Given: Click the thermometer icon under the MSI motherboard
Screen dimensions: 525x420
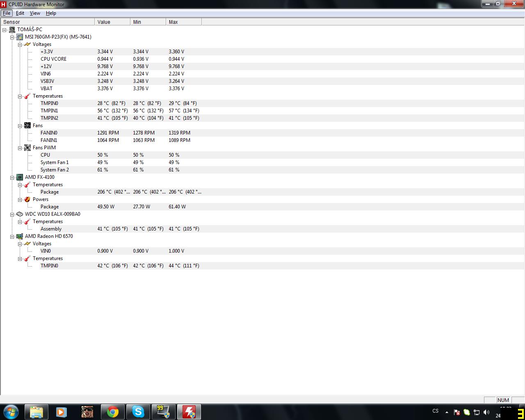Looking at the screenshot, I should [x=27, y=96].
